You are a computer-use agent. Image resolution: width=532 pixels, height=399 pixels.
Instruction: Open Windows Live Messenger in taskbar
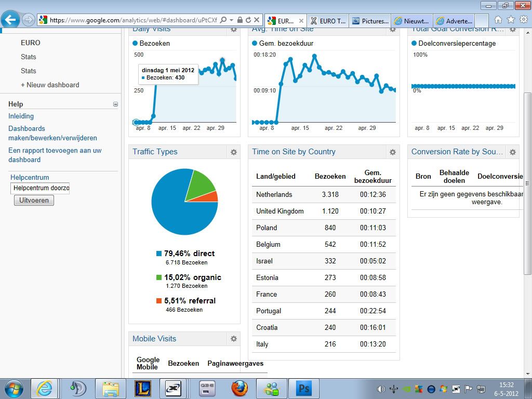(x=272, y=389)
